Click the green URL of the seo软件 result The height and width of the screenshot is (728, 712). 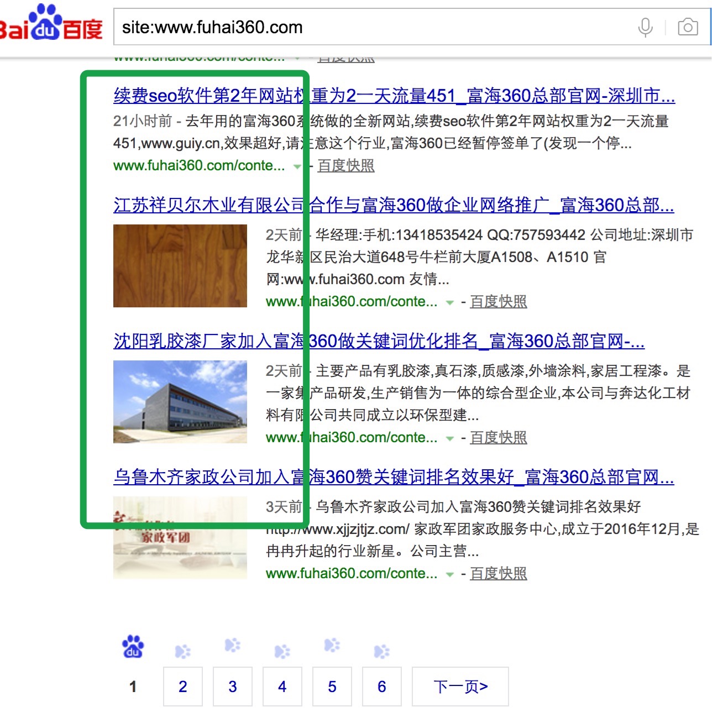(x=199, y=165)
